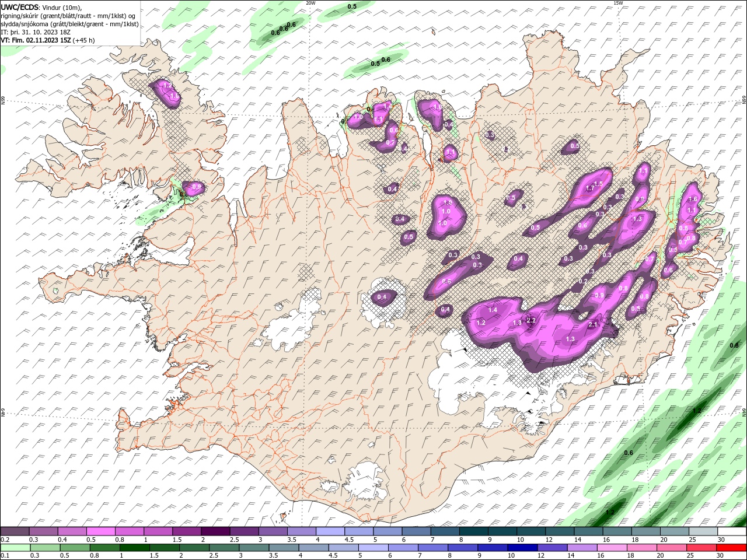Click the '15W' longitude label

(618, 3)
